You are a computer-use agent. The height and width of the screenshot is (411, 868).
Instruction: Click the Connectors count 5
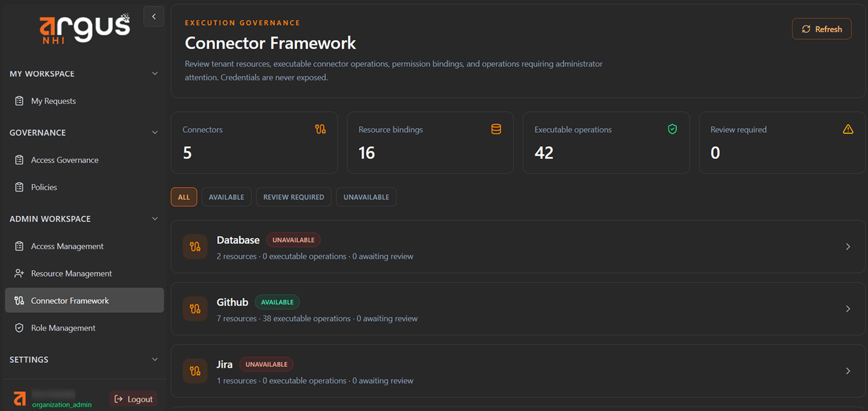[187, 153]
